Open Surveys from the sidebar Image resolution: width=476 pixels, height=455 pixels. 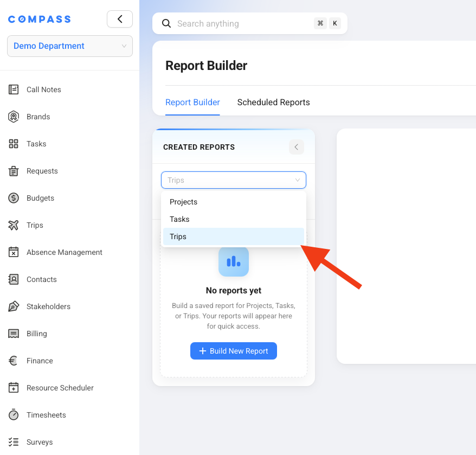(x=40, y=442)
